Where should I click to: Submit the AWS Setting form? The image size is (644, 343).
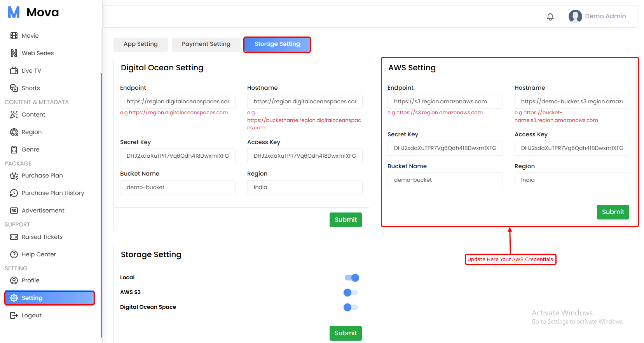tap(613, 212)
